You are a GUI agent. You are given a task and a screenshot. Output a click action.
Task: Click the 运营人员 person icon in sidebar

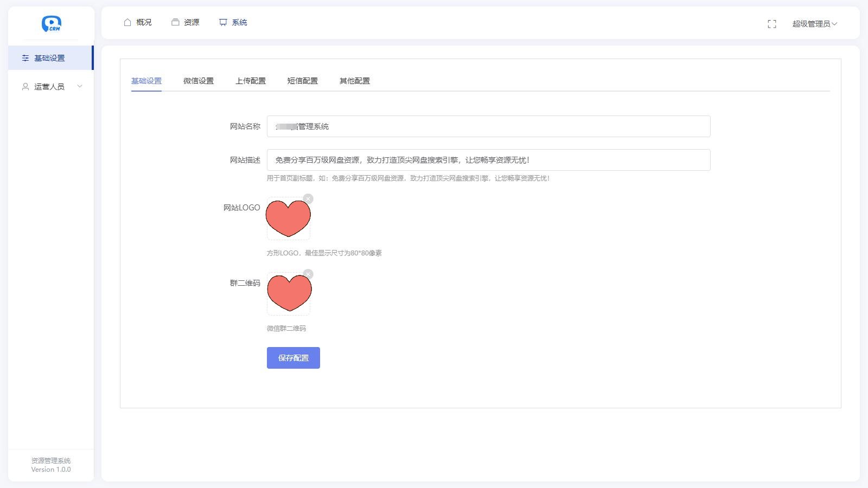click(25, 86)
